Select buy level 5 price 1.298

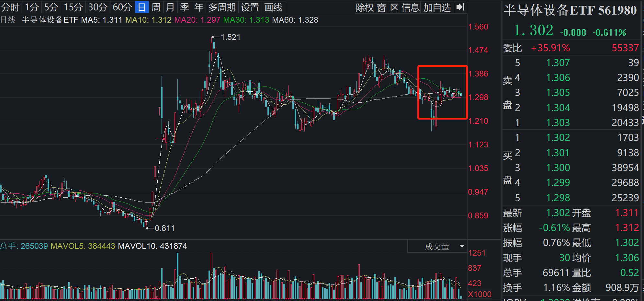[x=558, y=198]
